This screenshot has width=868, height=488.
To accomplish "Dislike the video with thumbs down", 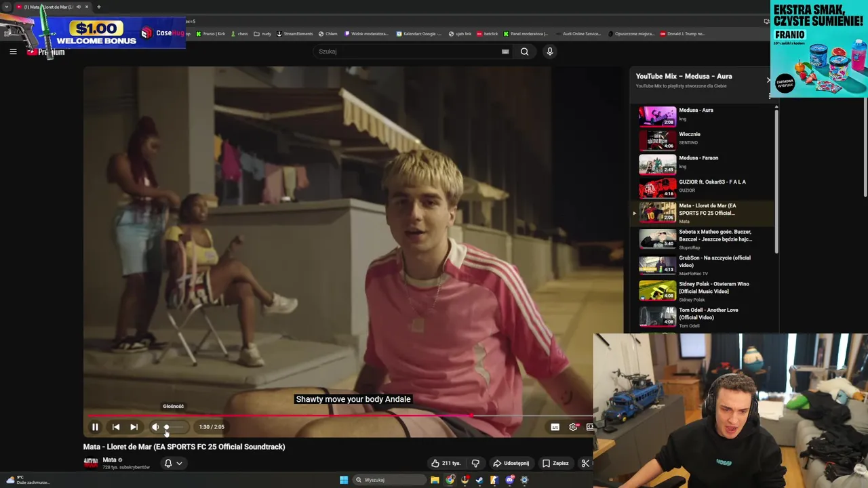I will pos(475,464).
